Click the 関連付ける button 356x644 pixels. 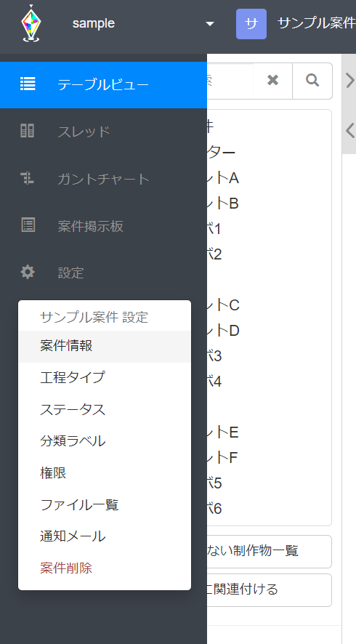(x=269, y=589)
